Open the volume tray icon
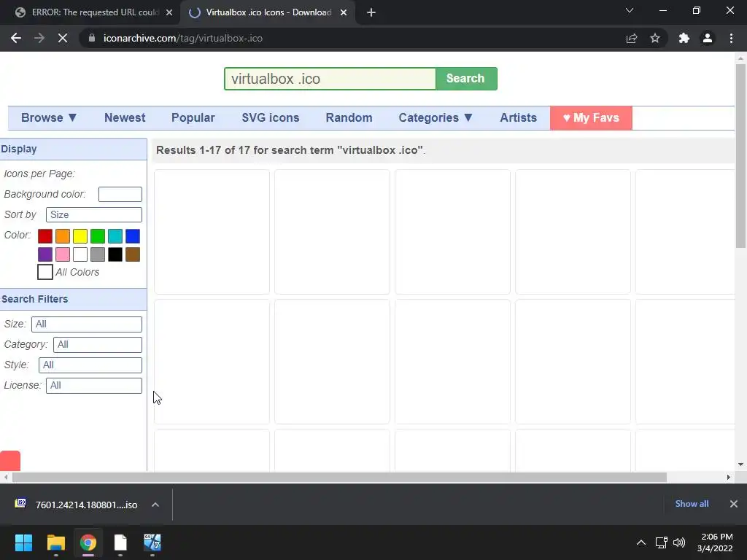The height and width of the screenshot is (560, 747). [679, 542]
